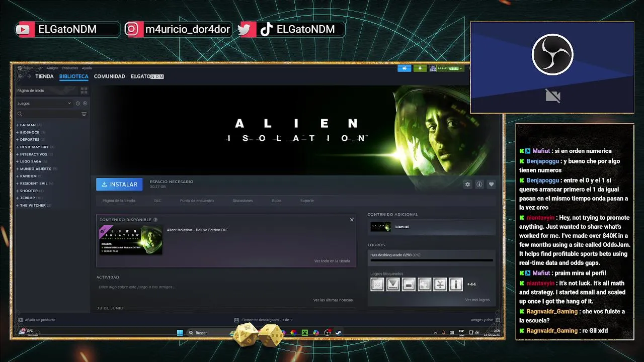The height and width of the screenshot is (362, 644).
Task: Open the Soporte tab
Action: [307, 201]
